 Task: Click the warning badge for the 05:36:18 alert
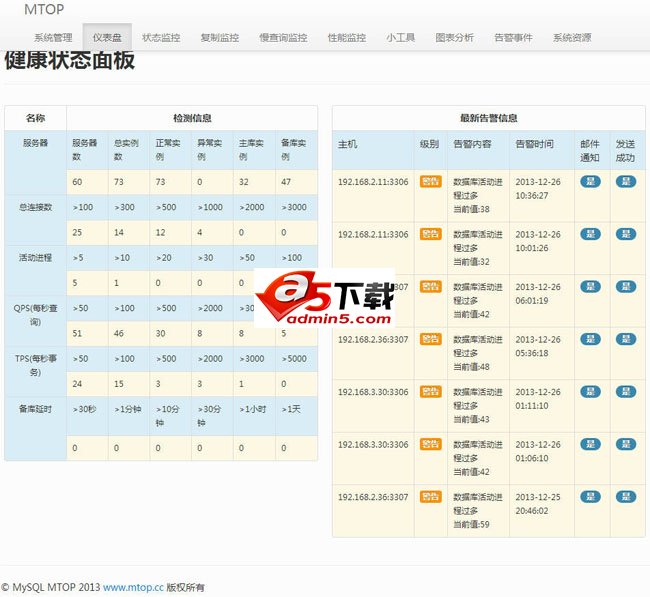coord(431,339)
